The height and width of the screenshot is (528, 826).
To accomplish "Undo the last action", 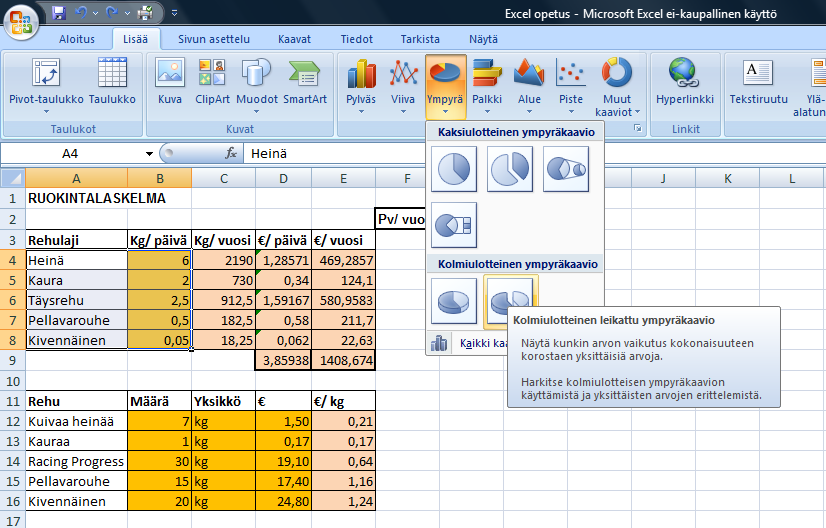I will click(81, 13).
